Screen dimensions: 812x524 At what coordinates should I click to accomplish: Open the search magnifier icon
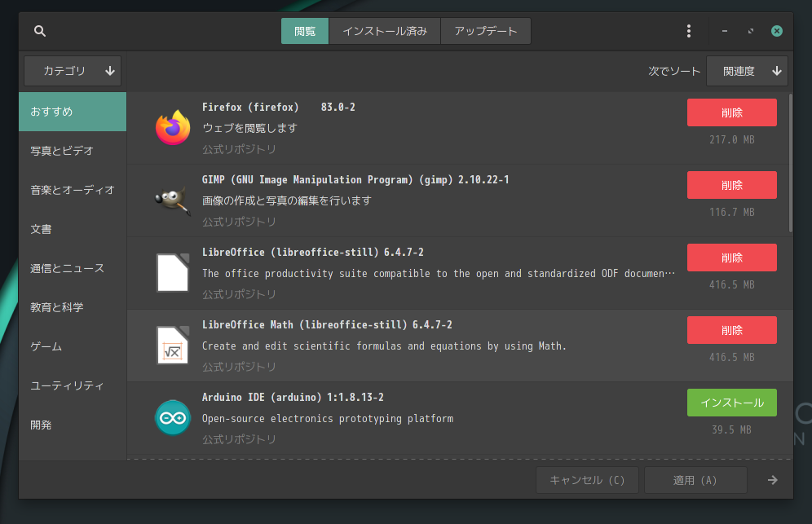(x=40, y=31)
